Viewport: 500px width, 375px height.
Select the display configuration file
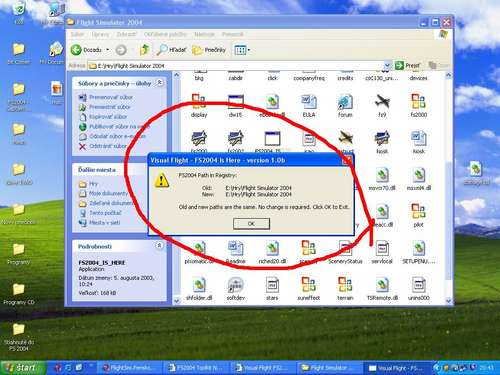199,105
